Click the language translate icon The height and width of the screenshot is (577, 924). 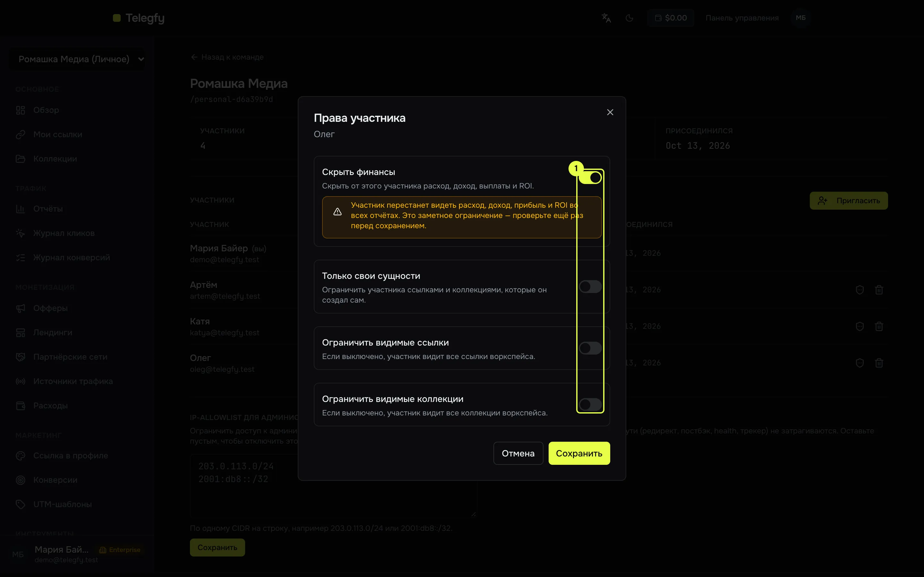click(606, 18)
